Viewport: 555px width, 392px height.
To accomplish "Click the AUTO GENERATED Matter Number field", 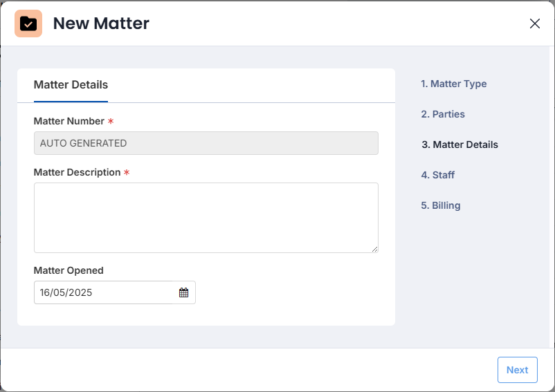I will tap(206, 143).
